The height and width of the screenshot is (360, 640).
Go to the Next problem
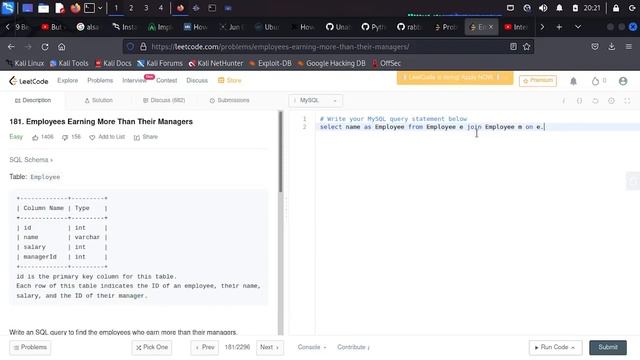(270, 347)
